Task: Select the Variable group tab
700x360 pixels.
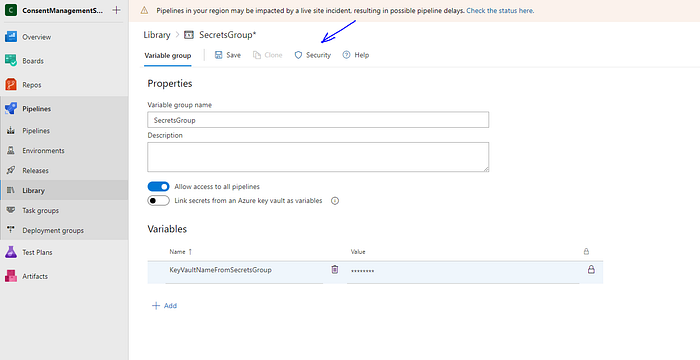Action: coord(168,55)
